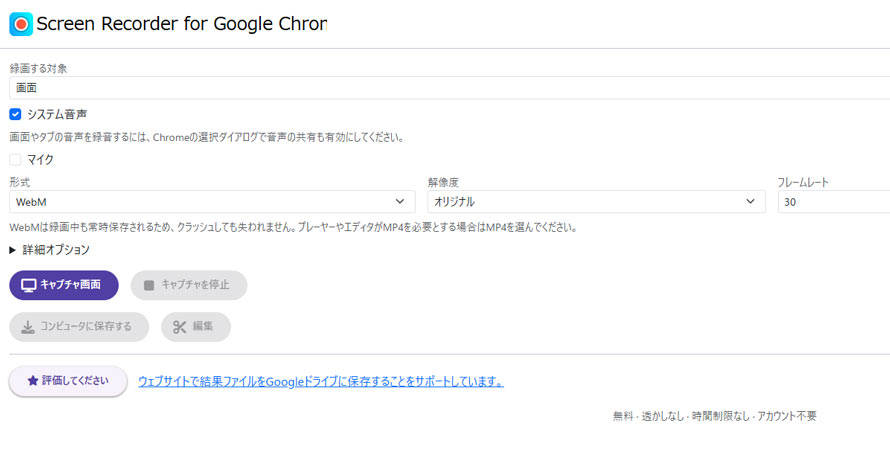Open the 形式 dropdown showing WebM
Screen dimensions: 890x468
pyautogui.click(x=212, y=202)
